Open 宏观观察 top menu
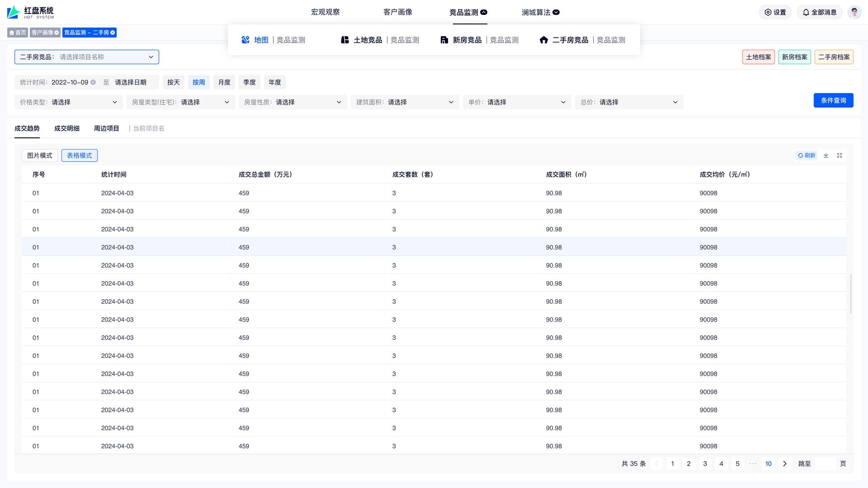This screenshot has height=488, width=868. click(x=325, y=13)
